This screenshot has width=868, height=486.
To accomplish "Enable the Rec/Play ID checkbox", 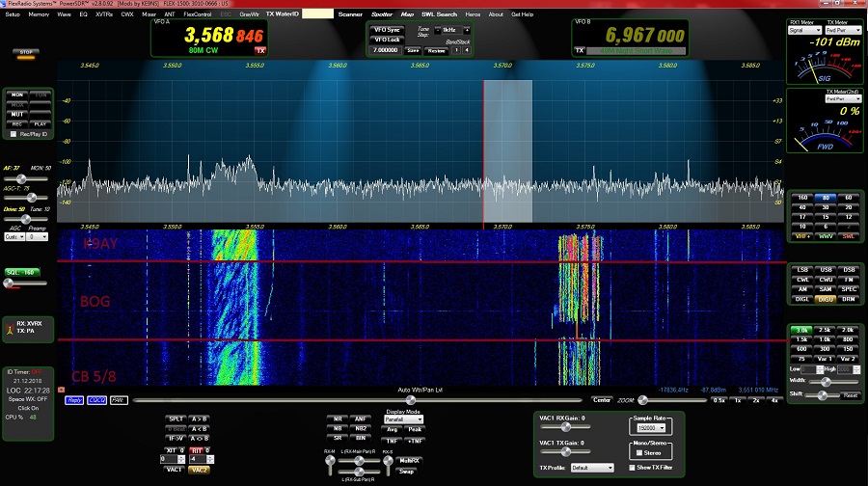I will coord(13,134).
